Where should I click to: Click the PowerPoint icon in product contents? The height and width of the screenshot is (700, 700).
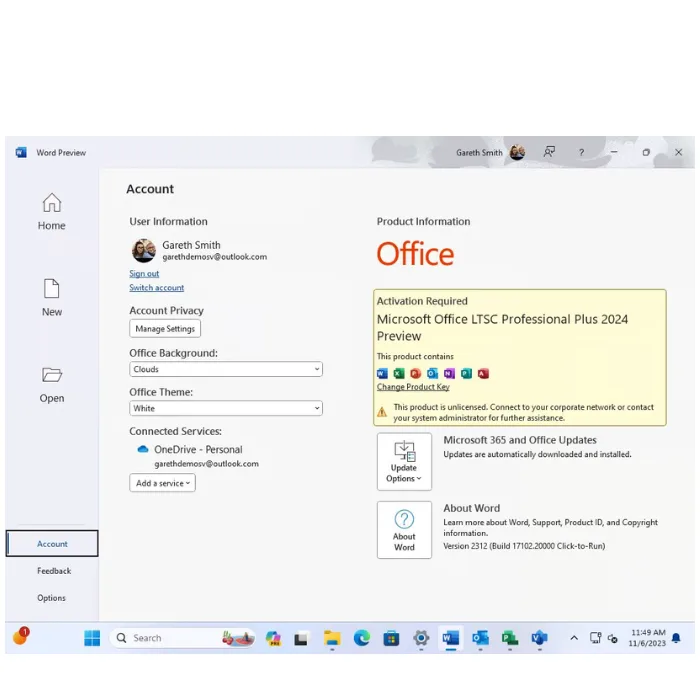[416, 373]
